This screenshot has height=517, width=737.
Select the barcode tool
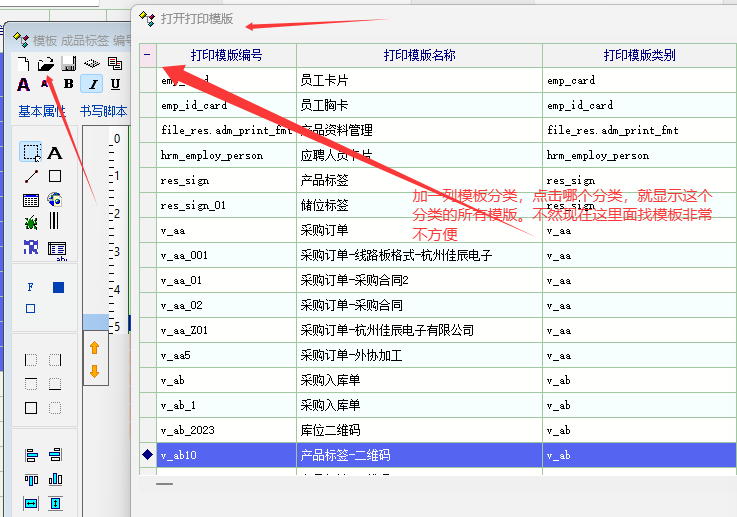click(x=55, y=221)
